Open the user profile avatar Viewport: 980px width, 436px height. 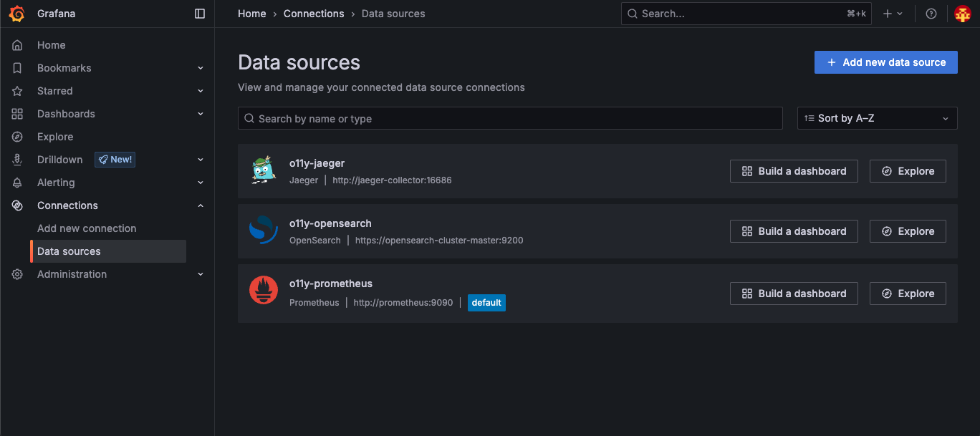point(963,14)
